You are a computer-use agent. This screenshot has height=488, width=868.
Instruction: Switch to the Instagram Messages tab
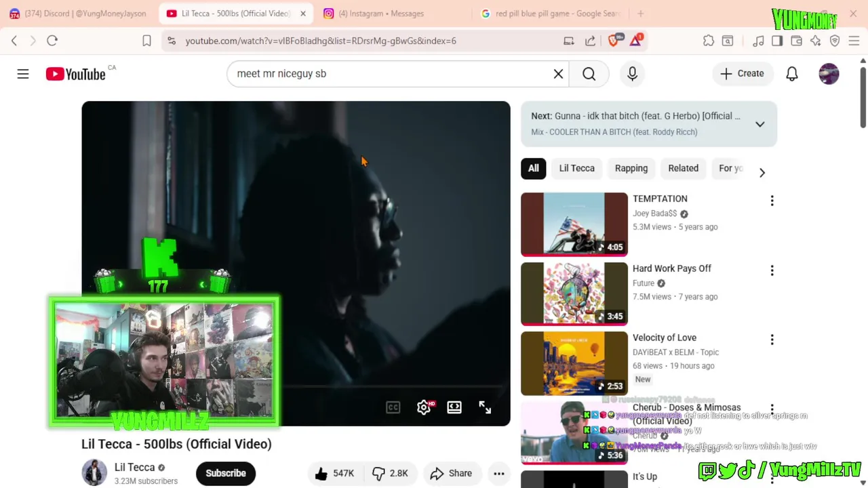point(381,14)
